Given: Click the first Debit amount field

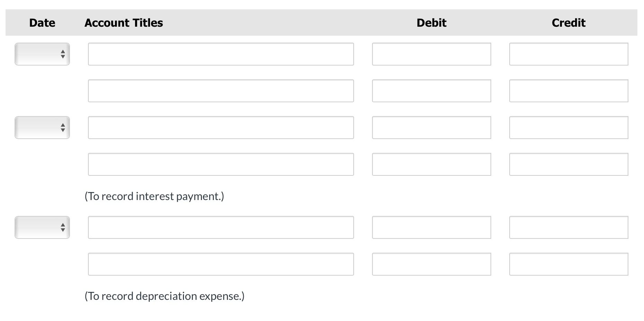Looking at the screenshot, I should pos(431,54).
